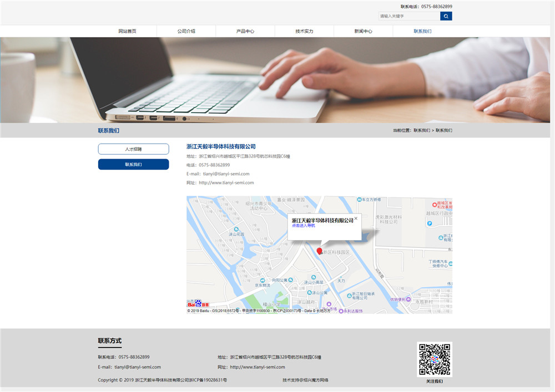Select the red map marker pin
Image resolution: width=555 pixels, height=392 pixels.
click(x=320, y=251)
